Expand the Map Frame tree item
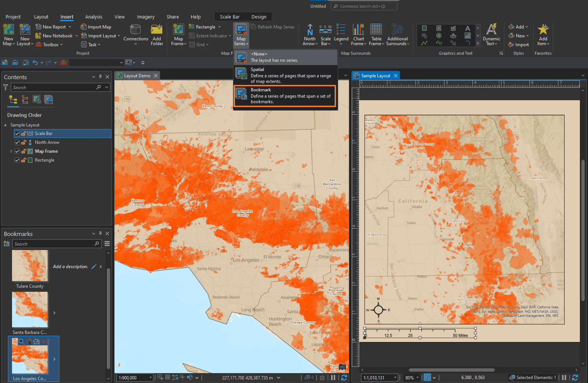588x383 pixels. [x=10, y=151]
